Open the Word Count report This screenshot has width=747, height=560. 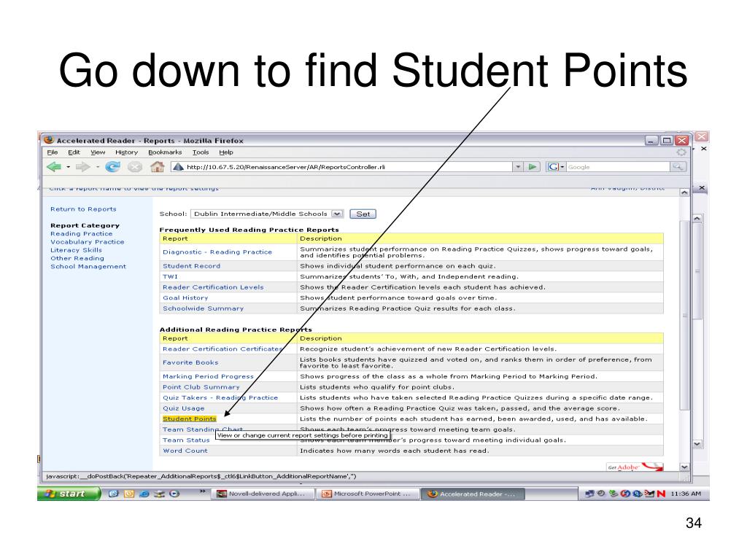[185, 451]
